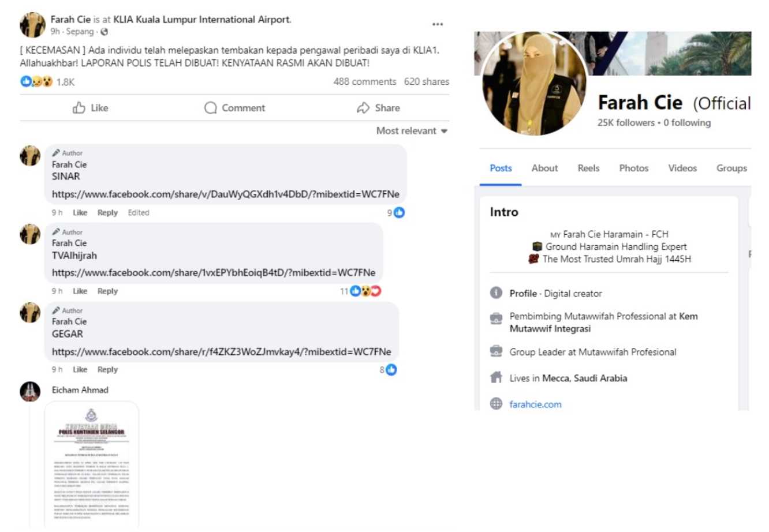Image resolution: width=769 pixels, height=532 pixels.
Task: Click like reaction on SINAR comment
Action: 399,213
